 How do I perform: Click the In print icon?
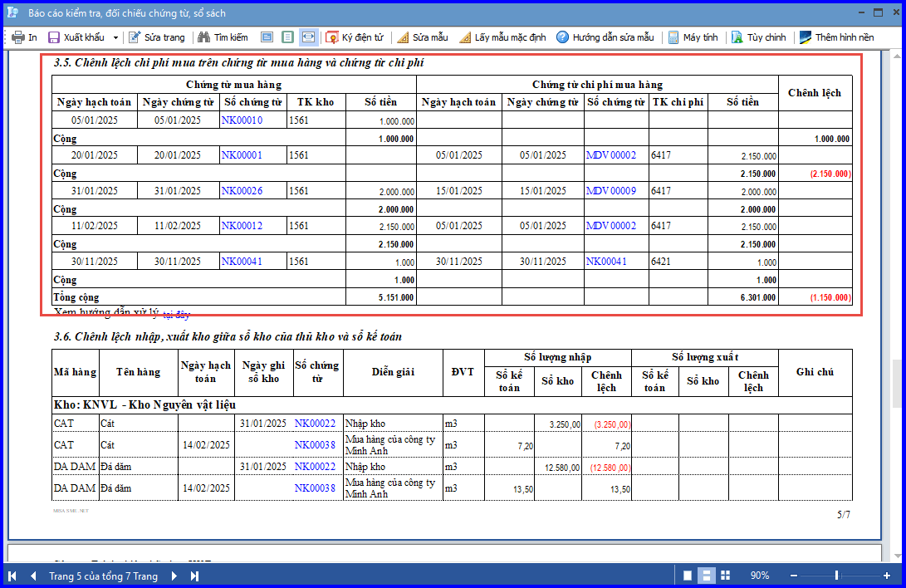[18, 37]
